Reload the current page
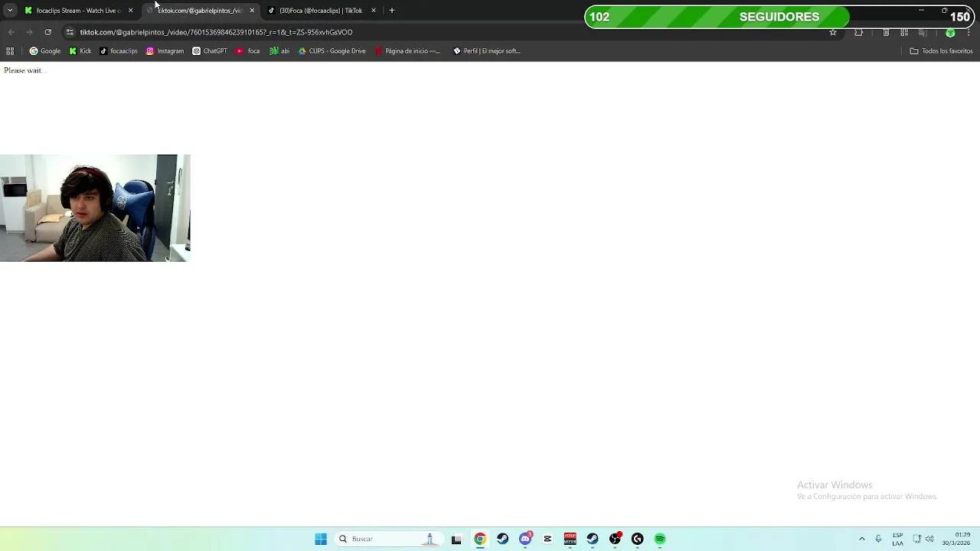The width and height of the screenshot is (980, 551). point(47,32)
